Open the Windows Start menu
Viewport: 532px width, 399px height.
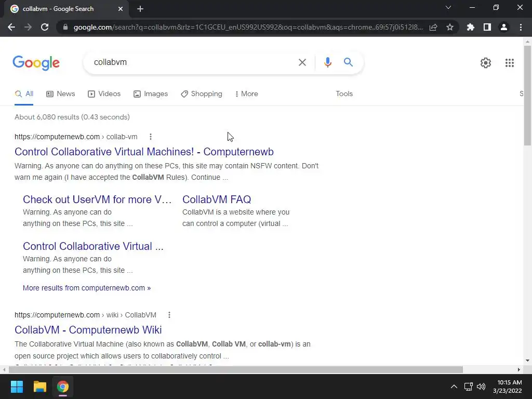(x=17, y=387)
